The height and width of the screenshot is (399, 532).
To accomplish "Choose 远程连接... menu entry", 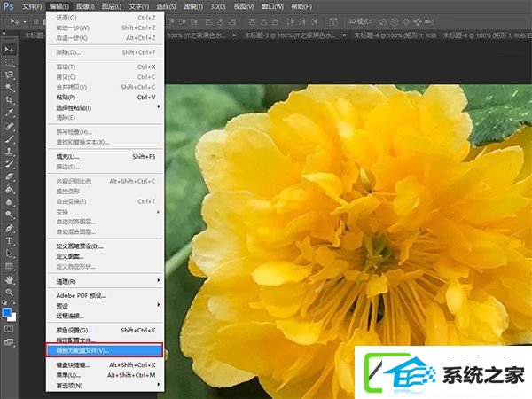I will pyautogui.click(x=105, y=316).
